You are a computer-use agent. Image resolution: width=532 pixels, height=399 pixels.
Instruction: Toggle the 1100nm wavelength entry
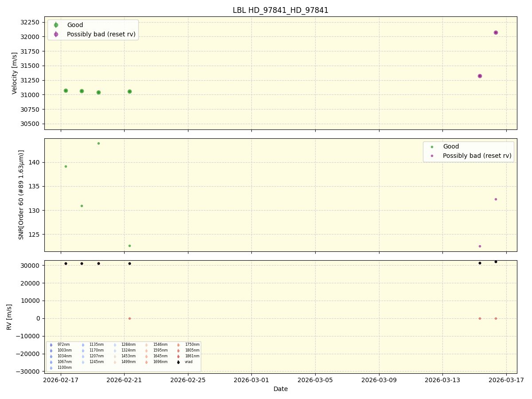click(x=51, y=367)
